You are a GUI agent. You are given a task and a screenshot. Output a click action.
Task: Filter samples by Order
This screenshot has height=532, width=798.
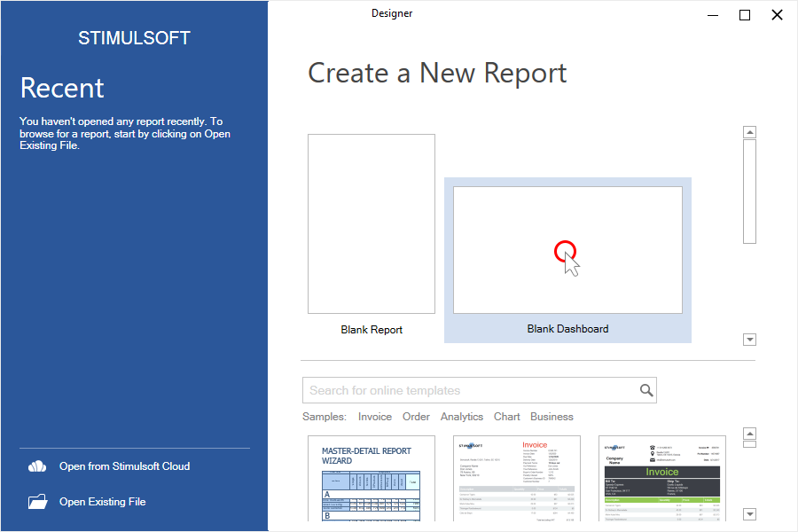pyautogui.click(x=416, y=417)
